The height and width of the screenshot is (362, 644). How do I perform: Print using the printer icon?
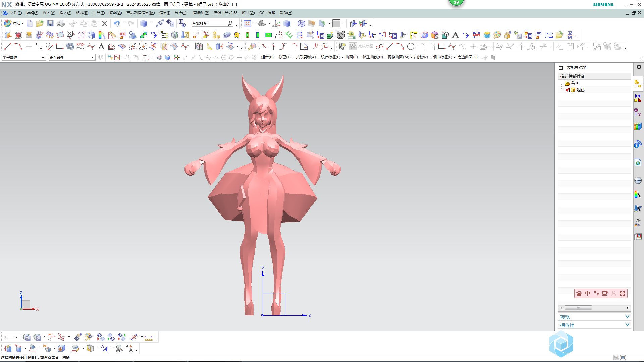coord(61,23)
